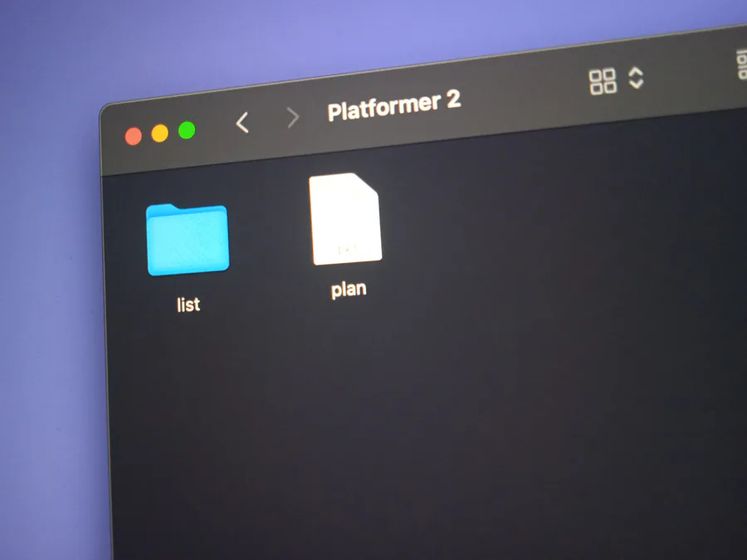Open the view options up-down chevrons

click(636, 78)
